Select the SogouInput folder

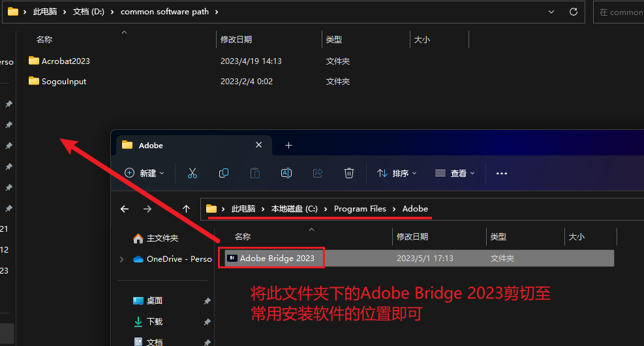[57, 82]
